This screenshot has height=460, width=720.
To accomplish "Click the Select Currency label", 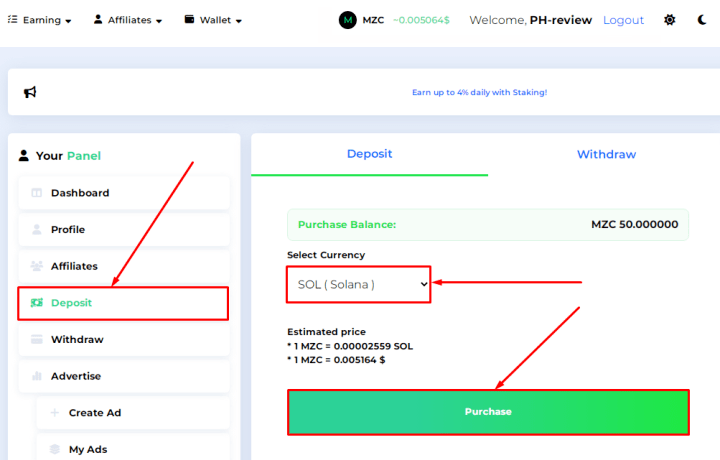I will click(x=326, y=255).
